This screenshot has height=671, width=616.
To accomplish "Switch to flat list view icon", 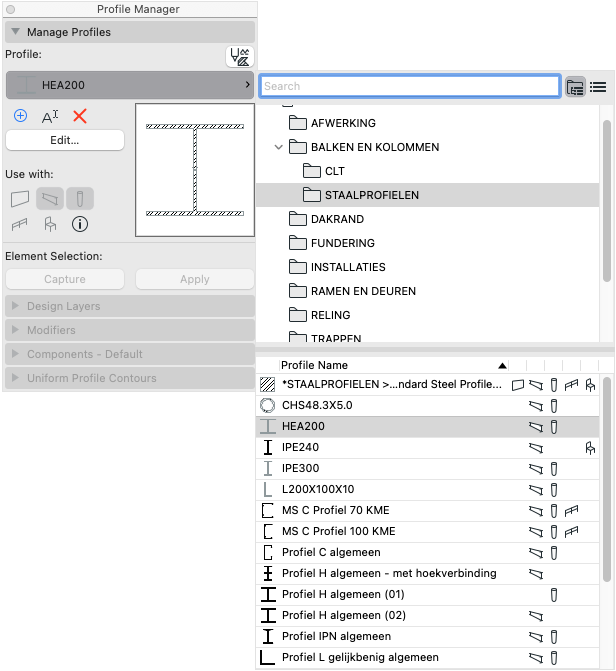I will click(x=598, y=87).
